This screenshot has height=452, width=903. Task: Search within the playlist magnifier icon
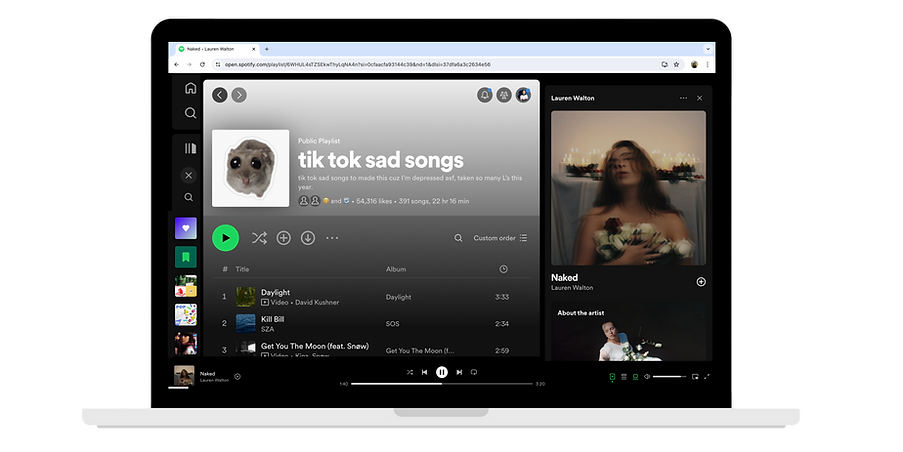point(458,238)
